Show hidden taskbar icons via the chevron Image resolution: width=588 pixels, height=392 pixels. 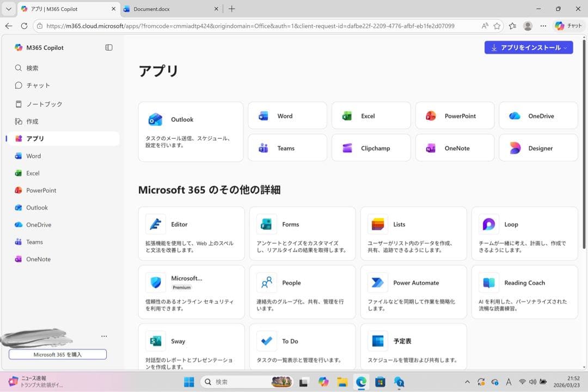tap(467, 382)
